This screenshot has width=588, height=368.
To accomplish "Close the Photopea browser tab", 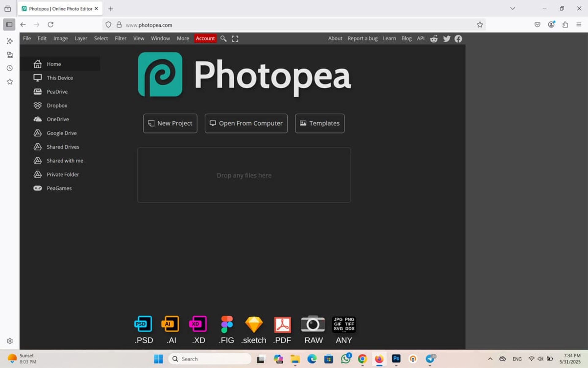I will pos(96,9).
